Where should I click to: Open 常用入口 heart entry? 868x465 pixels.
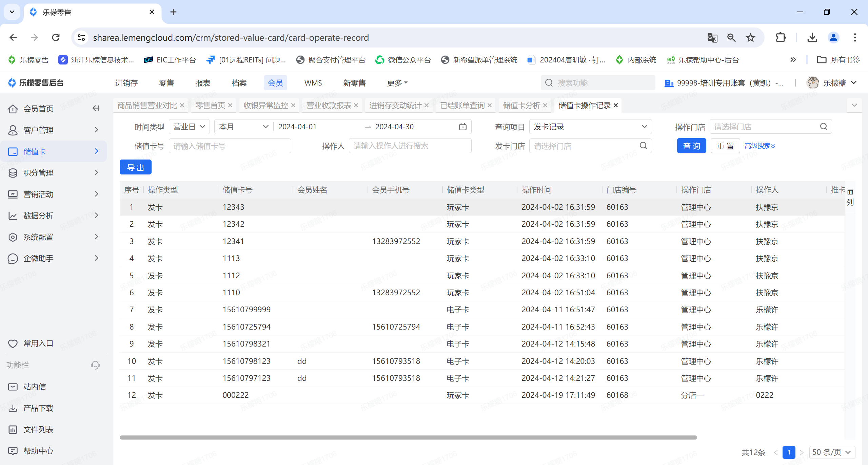pyautogui.click(x=31, y=343)
